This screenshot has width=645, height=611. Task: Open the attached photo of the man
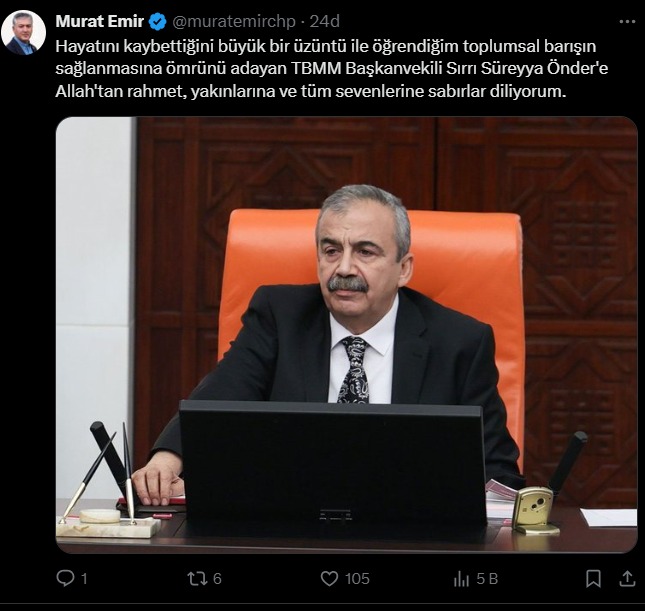[346, 335]
